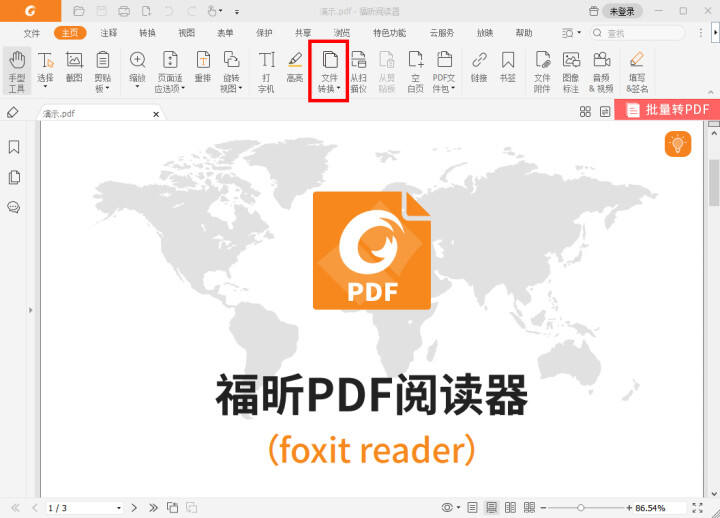
Task: Switch to the 注释 (Comment) tab
Action: [x=109, y=33]
